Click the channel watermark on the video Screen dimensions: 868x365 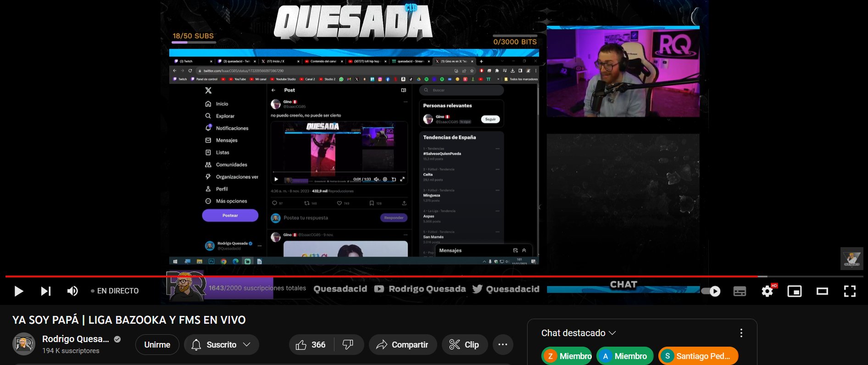[852, 259]
